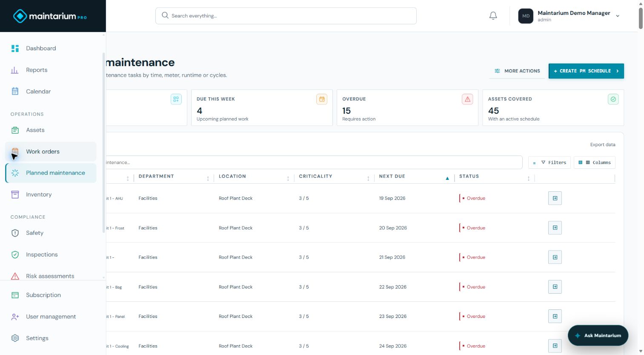Click the Due This Week calendar icon
The image size is (644, 355).
pos(322,99)
